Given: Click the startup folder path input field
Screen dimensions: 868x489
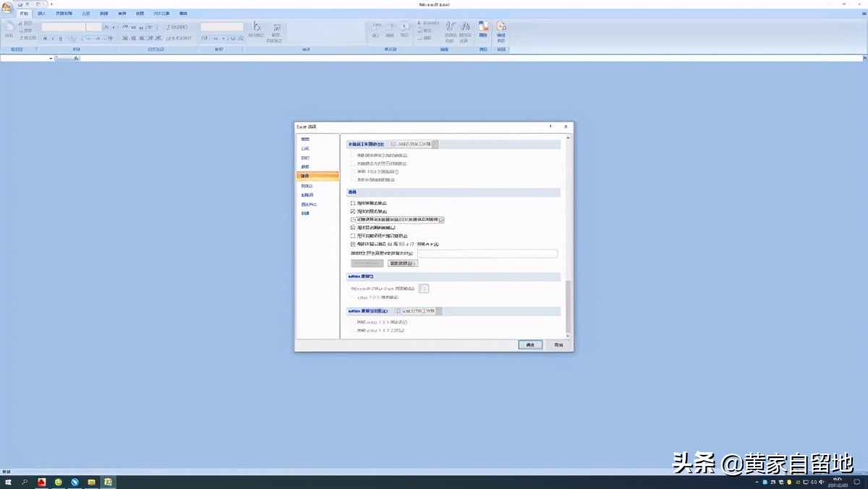Looking at the screenshot, I should tap(487, 254).
